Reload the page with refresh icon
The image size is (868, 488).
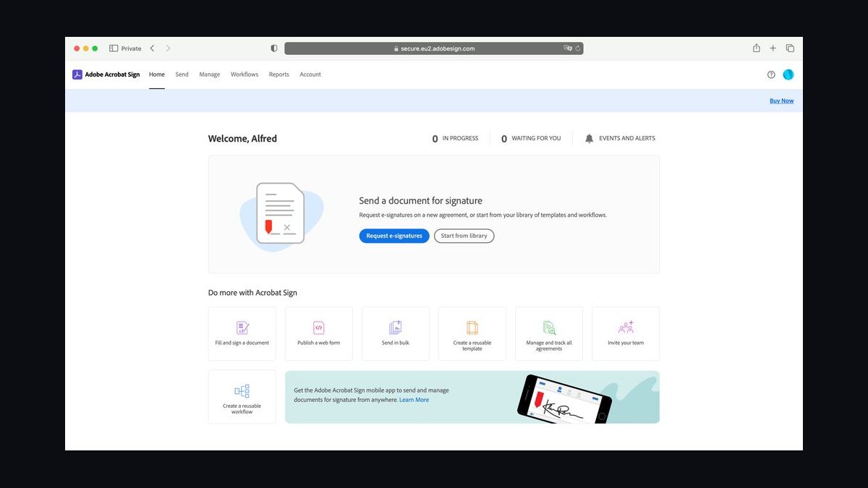578,48
